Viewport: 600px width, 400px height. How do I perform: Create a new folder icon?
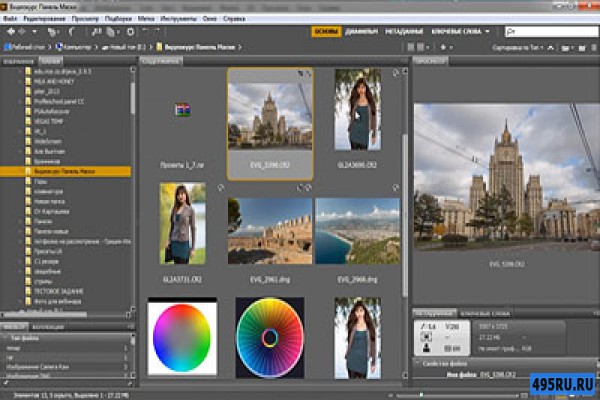(582, 48)
